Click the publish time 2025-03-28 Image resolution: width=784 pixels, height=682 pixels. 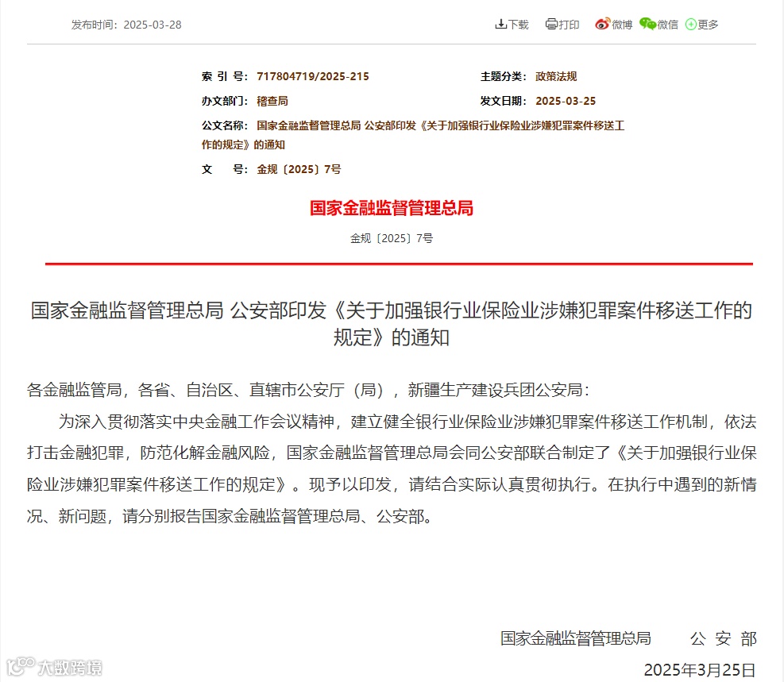tap(153, 25)
